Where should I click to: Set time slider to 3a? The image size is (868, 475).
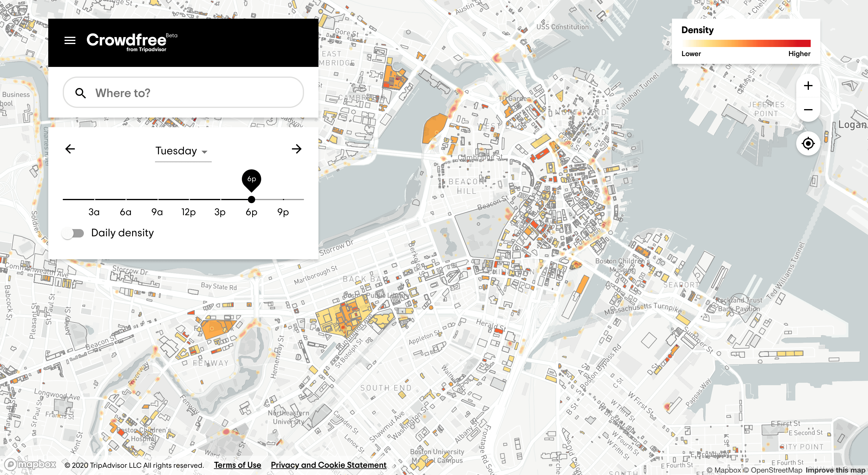[x=94, y=212]
